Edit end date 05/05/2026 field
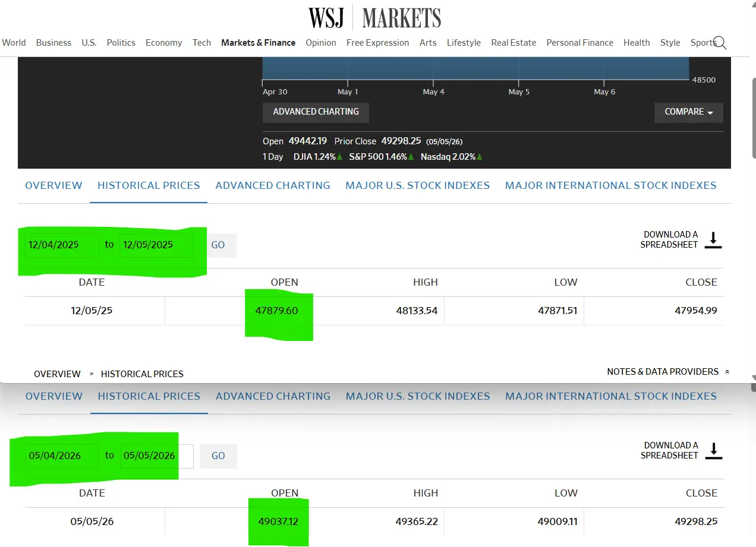The image size is (756, 547). coord(156,456)
